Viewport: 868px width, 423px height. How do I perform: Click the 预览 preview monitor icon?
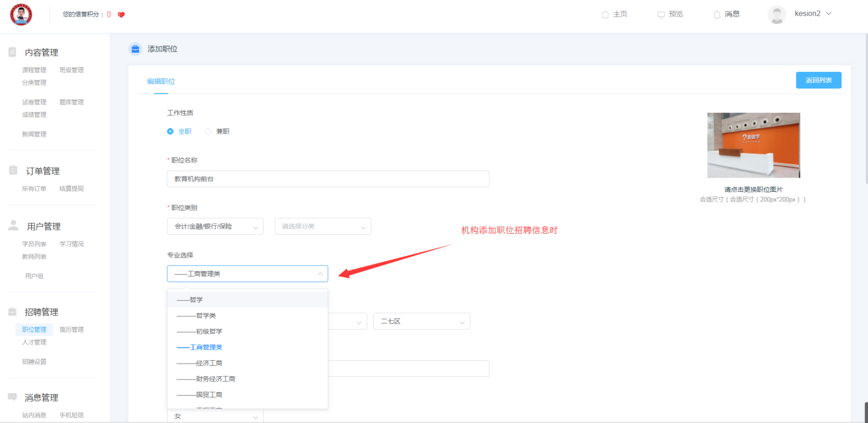click(x=661, y=15)
